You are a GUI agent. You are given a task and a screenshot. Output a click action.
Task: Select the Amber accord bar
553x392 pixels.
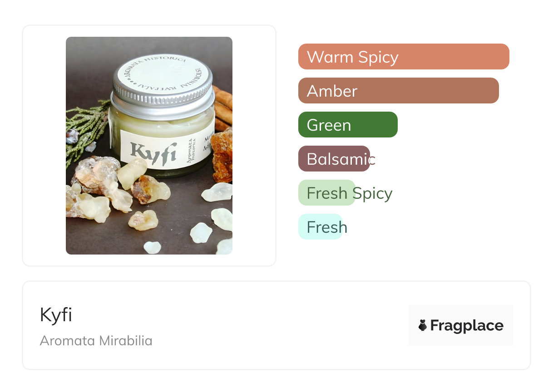pyautogui.click(x=398, y=91)
